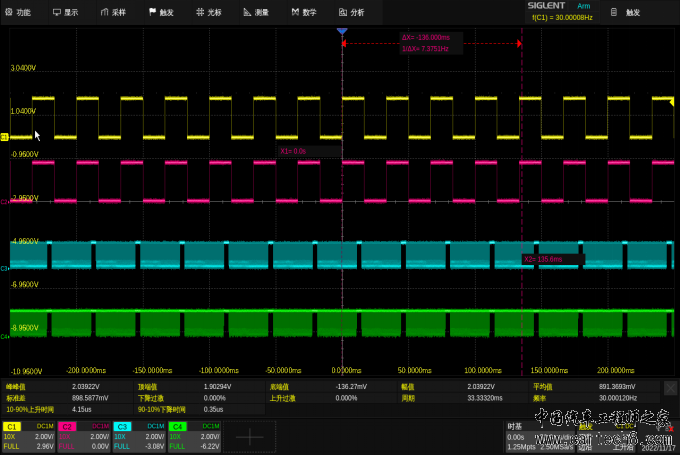This screenshot has height=455, width=681.
Task: Select the 底端值 base value measurement
Action: 279,386
